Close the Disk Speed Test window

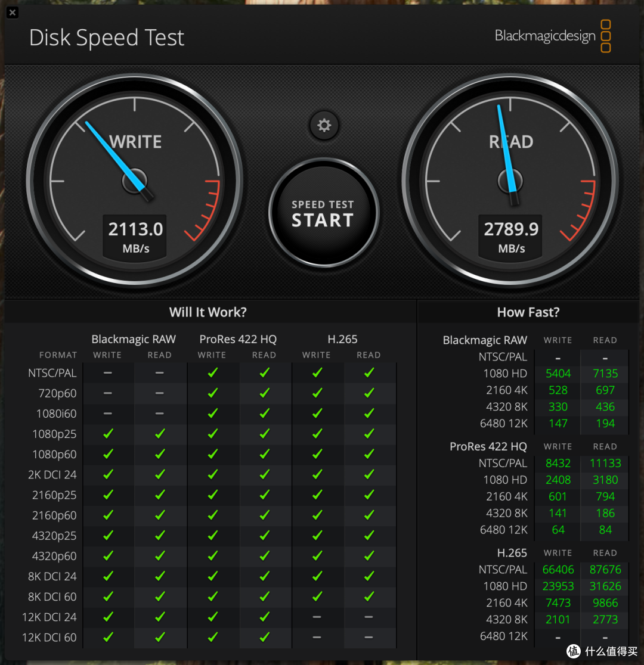point(13,13)
